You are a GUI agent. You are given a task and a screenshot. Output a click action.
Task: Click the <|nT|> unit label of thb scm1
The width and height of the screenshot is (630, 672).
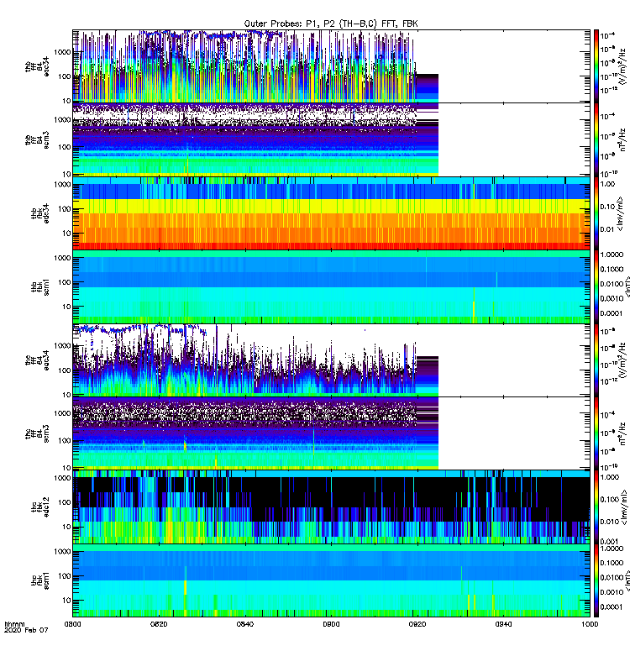(x=627, y=286)
